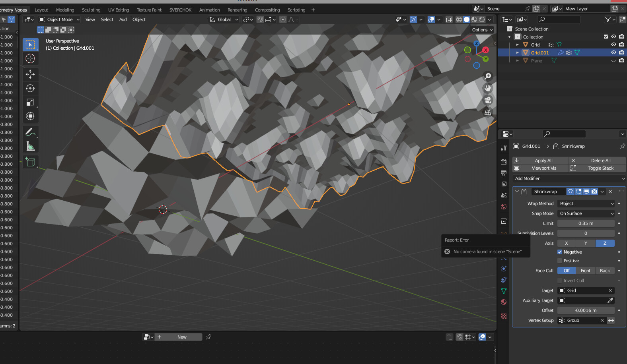Open the Object Data properties tab
Screen dimensions: 627x364
click(x=504, y=291)
